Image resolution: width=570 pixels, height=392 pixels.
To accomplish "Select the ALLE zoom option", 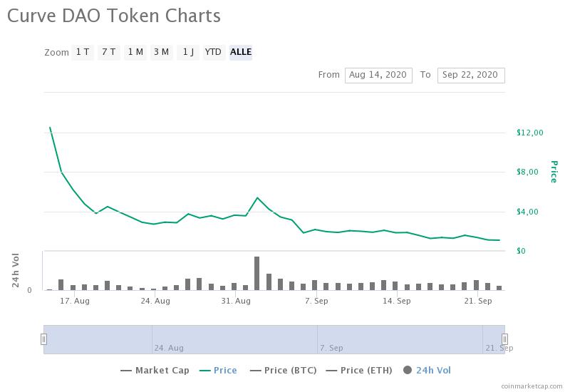I will click(241, 52).
